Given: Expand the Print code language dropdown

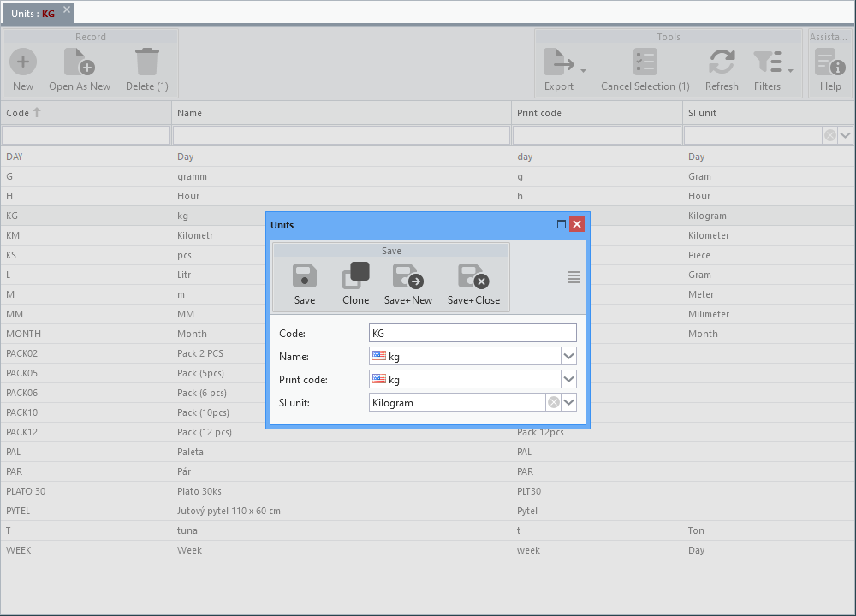Looking at the screenshot, I should 568,379.
